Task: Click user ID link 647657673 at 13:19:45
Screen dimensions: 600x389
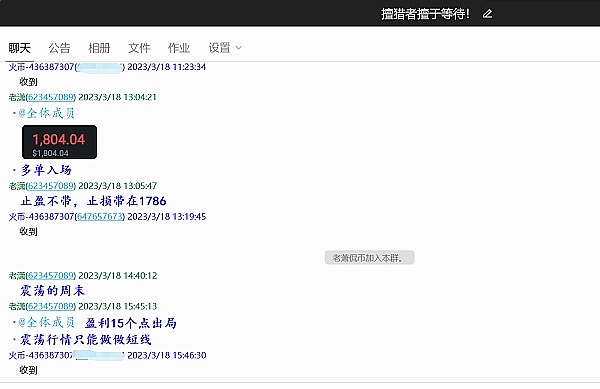Action: (100, 216)
